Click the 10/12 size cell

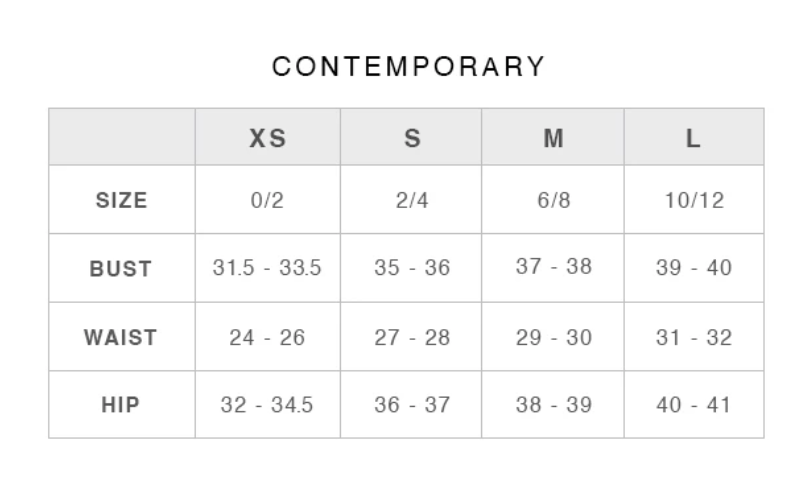tap(693, 200)
